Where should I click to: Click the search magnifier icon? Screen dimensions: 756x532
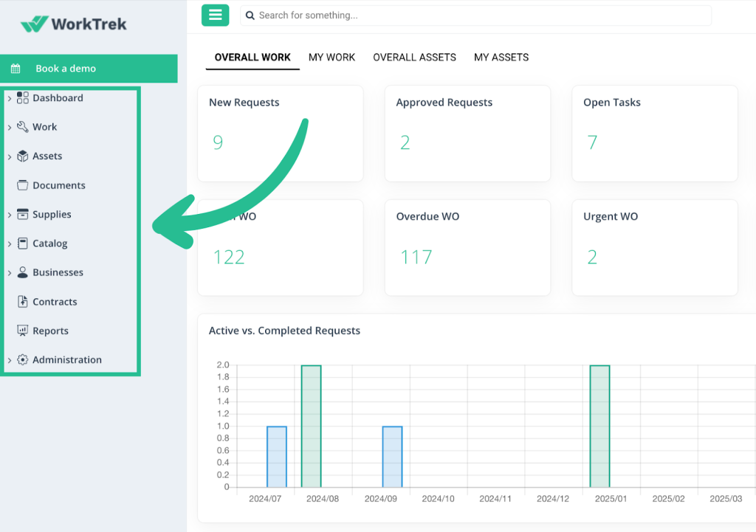click(x=250, y=15)
